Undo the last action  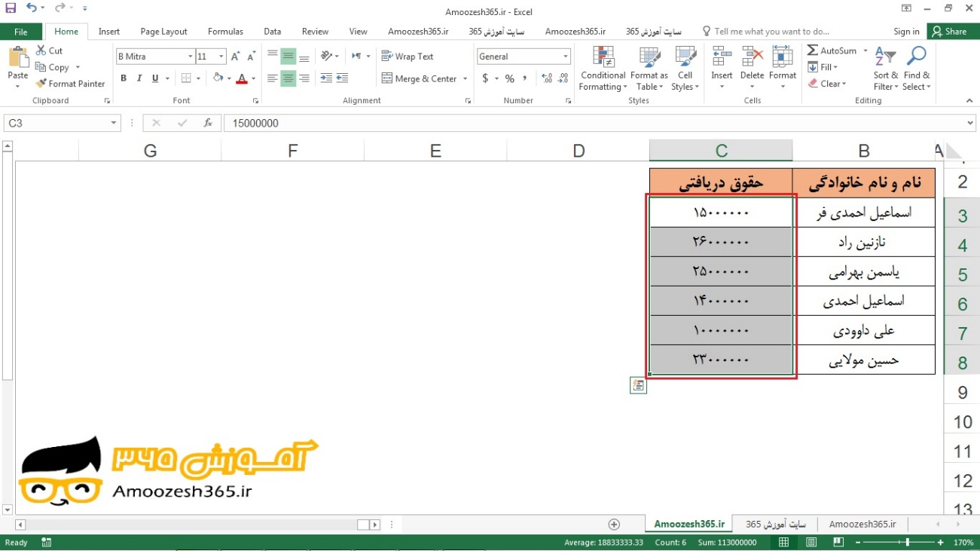(31, 8)
